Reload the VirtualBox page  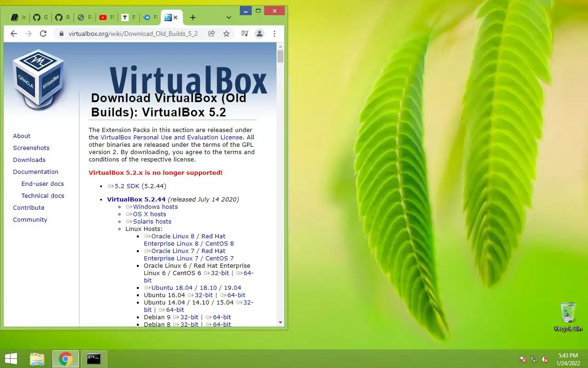coord(43,34)
